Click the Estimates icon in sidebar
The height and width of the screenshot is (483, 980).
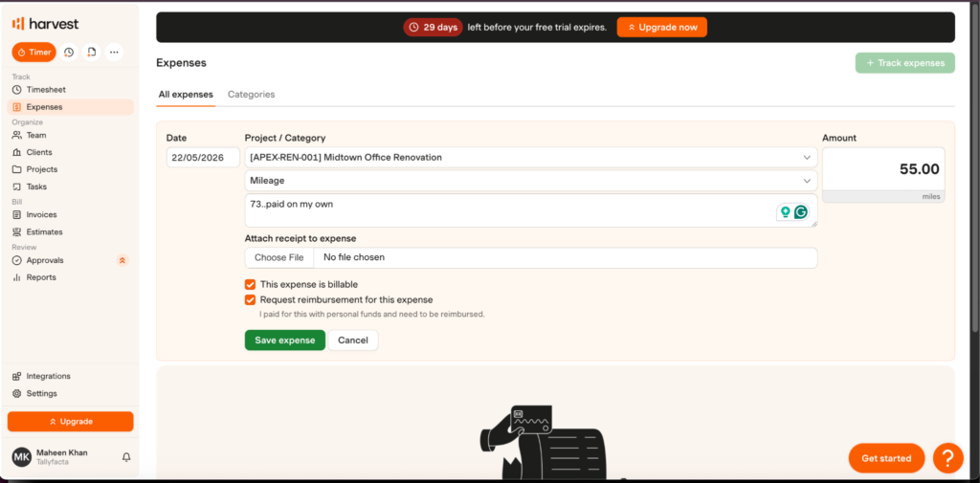[x=17, y=231]
